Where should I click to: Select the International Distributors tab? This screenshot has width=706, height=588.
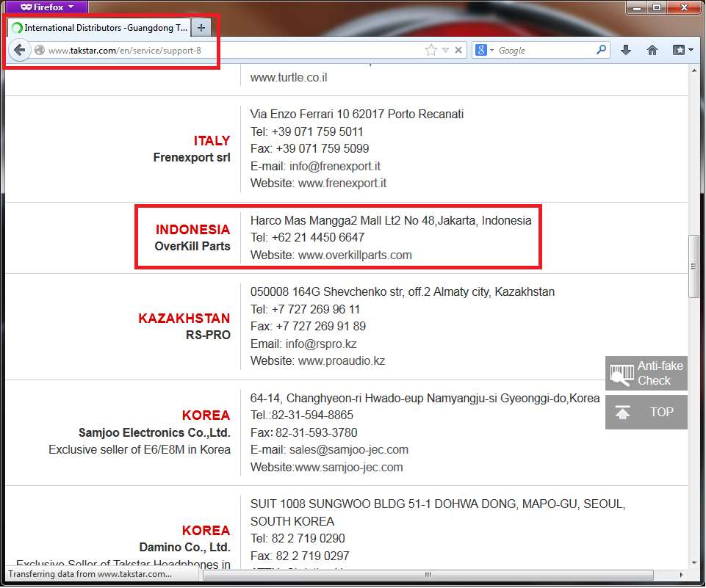click(x=99, y=28)
